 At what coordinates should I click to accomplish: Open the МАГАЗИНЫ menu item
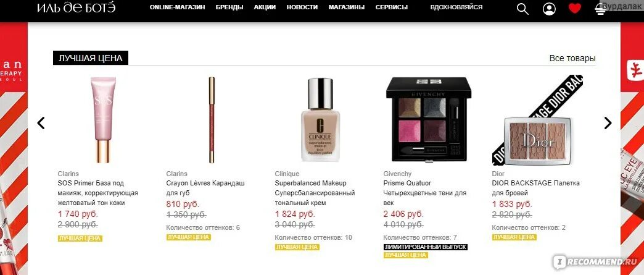[347, 7]
